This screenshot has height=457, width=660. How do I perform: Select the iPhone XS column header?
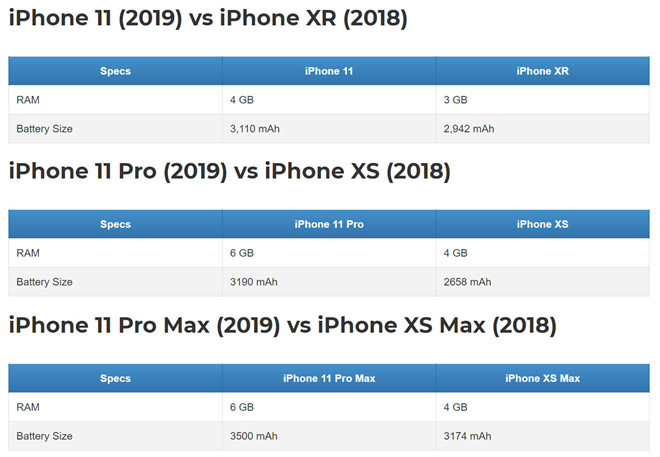pyautogui.click(x=542, y=225)
